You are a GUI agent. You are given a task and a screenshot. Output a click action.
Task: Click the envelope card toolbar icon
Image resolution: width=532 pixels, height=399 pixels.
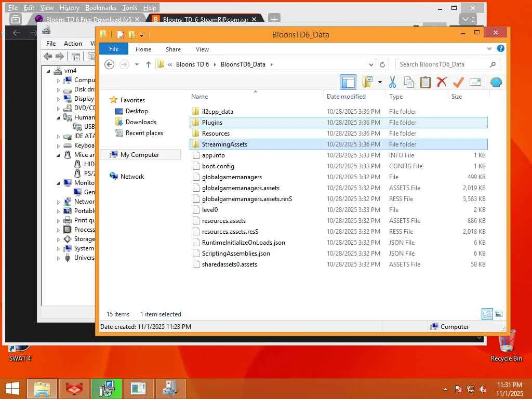(x=475, y=82)
